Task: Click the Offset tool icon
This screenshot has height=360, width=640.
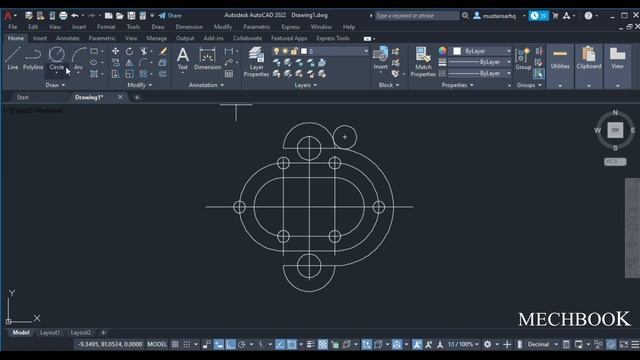Action: pyautogui.click(x=163, y=74)
